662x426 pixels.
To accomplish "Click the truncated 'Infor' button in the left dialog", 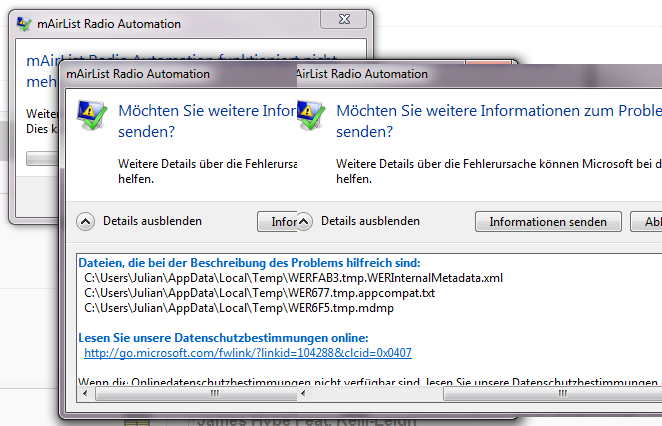I will point(277,221).
